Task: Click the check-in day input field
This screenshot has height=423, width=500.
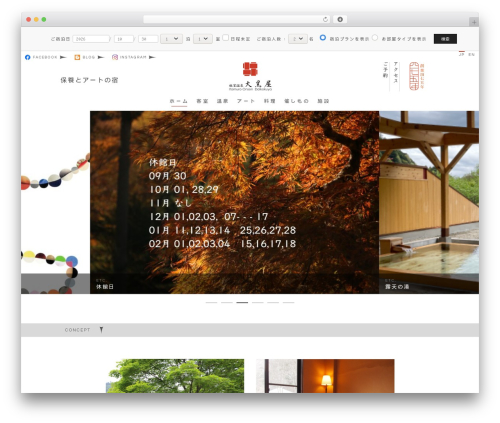Action: click(148, 39)
